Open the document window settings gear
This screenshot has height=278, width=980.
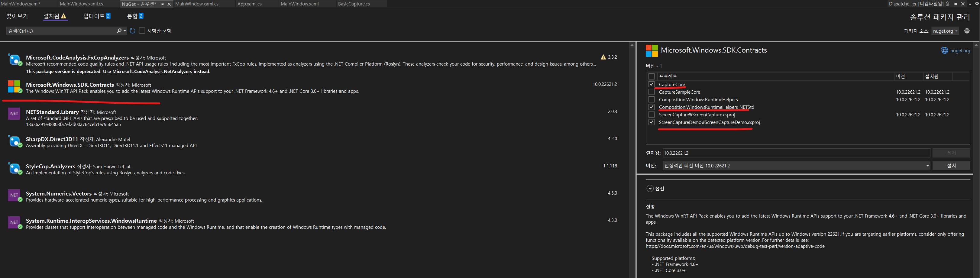(977, 4)
